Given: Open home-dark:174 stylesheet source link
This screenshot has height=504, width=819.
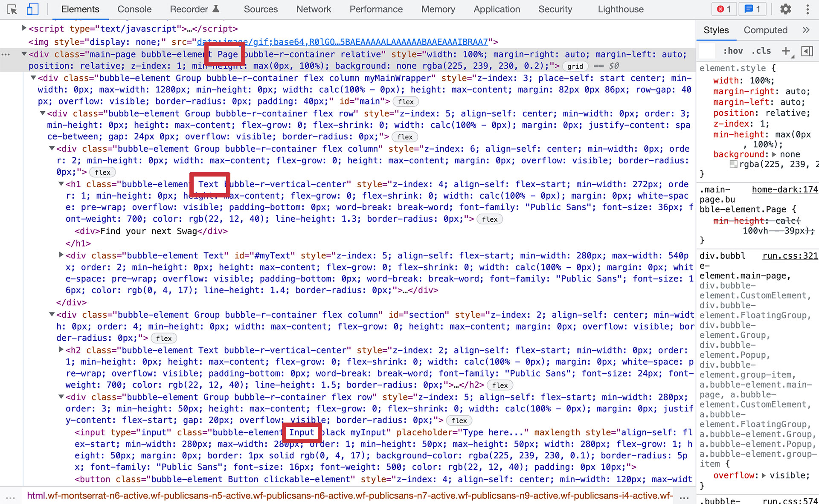Looking at the screenshot, I should tap(784, 189).
